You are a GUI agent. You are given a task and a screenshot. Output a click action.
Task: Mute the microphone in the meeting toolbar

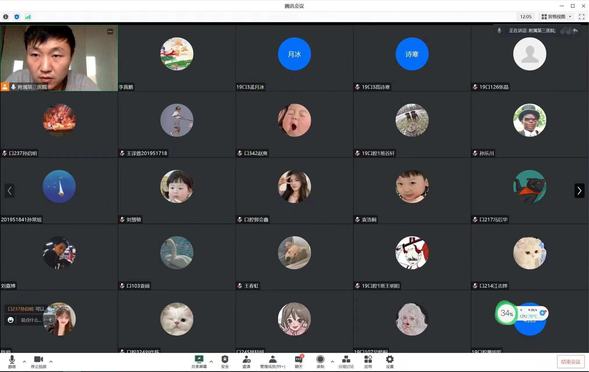pos(12,361)
